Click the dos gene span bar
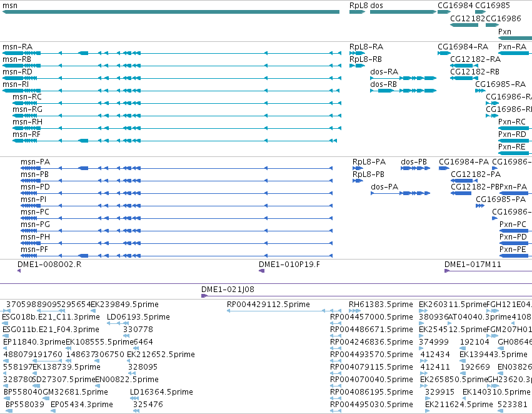Screen dimensions: 532x414 [403, 12]
